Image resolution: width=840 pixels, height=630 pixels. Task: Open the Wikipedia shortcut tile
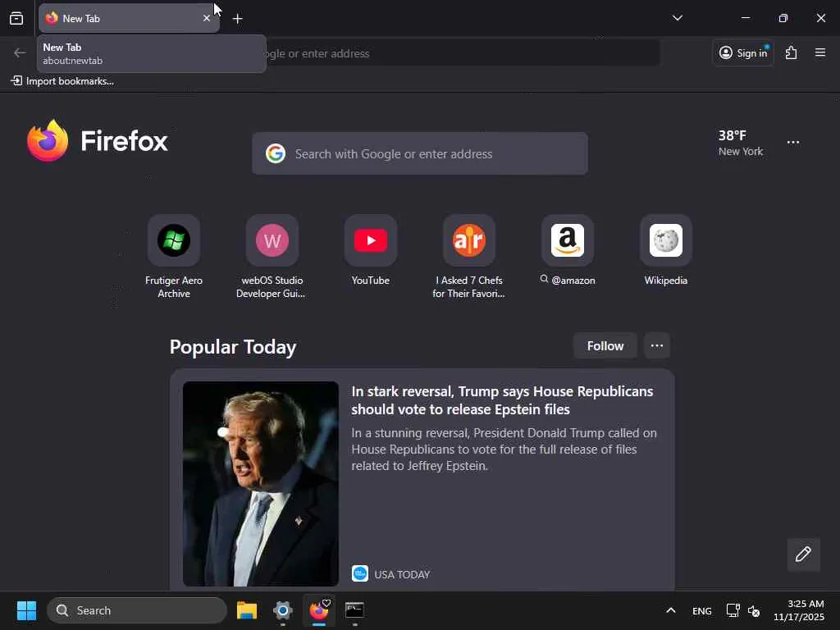(x=666, y=251)
